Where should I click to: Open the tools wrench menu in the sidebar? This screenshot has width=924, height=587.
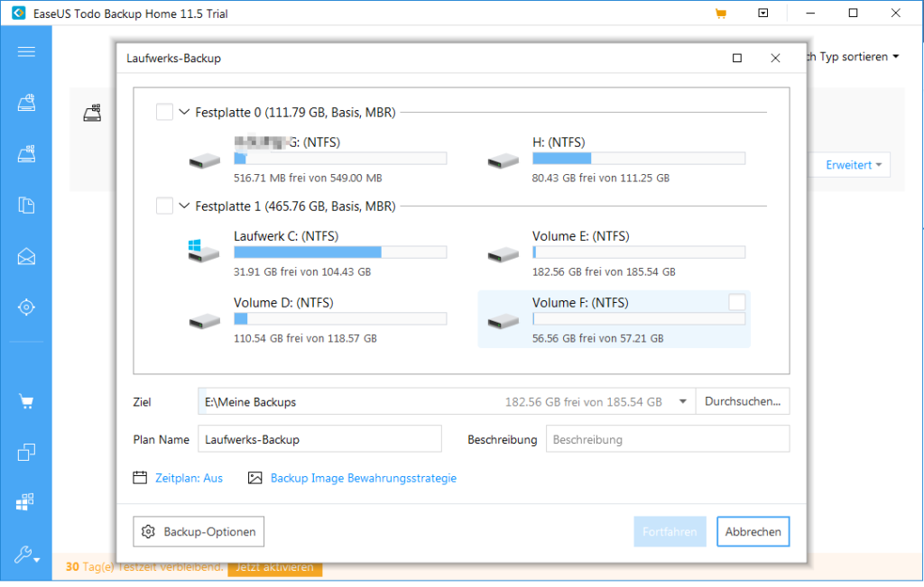(x=26, y=554)
